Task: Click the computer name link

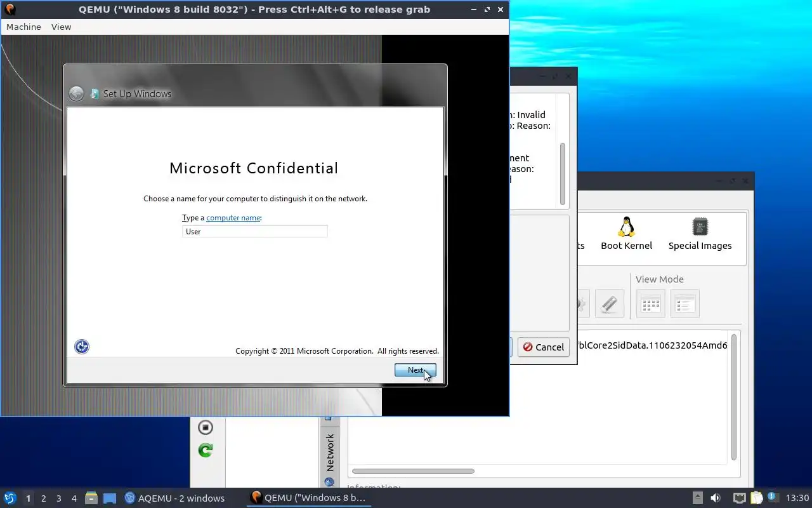Action: [233, 218]
